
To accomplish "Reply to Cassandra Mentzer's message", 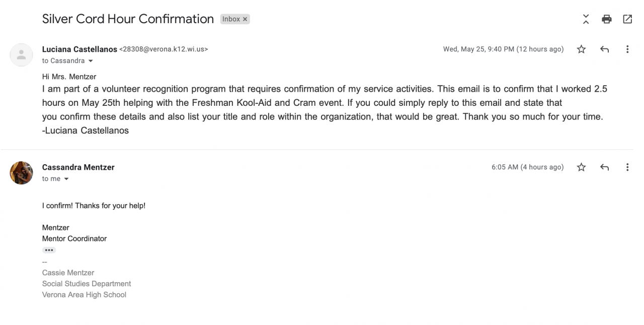I will point(605,167).
